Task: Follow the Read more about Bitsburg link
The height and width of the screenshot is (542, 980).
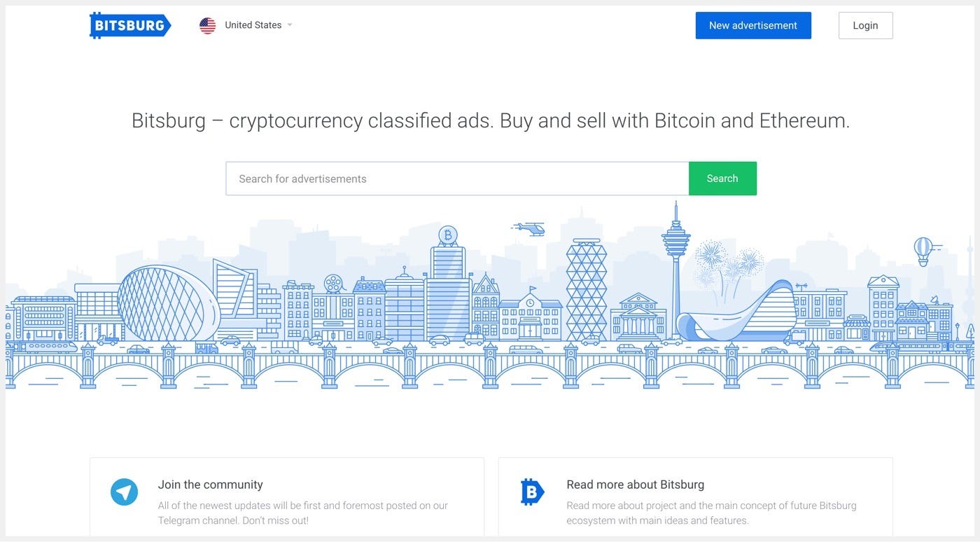Action: 635,484
